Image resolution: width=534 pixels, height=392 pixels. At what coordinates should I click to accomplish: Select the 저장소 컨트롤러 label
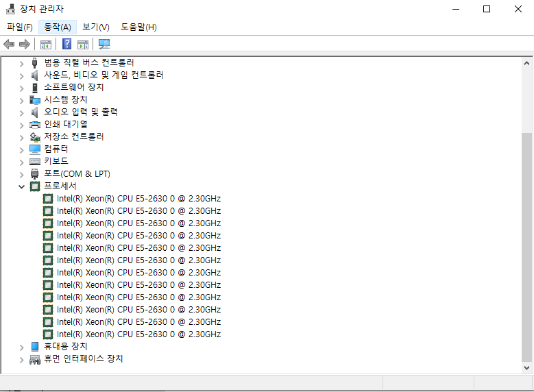coord(74,136)
